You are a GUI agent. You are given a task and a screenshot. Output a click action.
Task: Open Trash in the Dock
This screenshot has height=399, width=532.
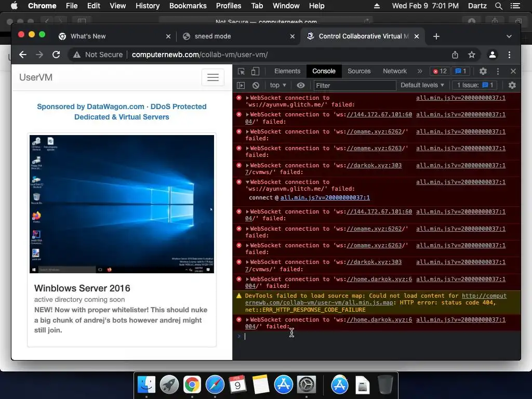tap(385, 385)
